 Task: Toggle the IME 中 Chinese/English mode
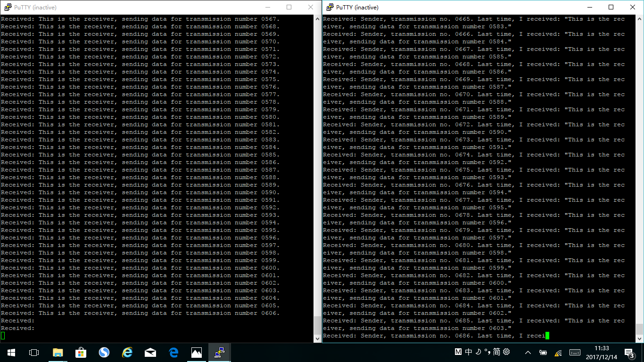[x=469, y=352]
